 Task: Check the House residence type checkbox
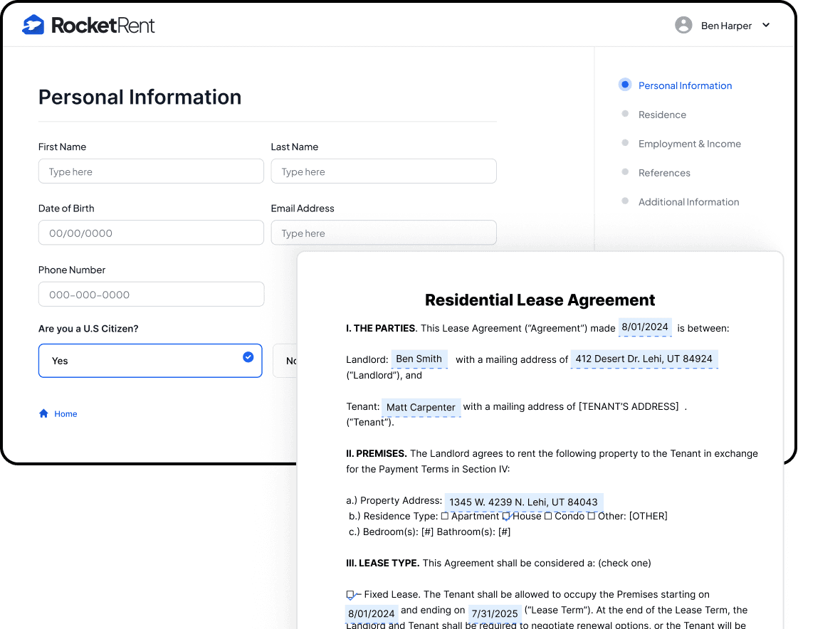507,515
